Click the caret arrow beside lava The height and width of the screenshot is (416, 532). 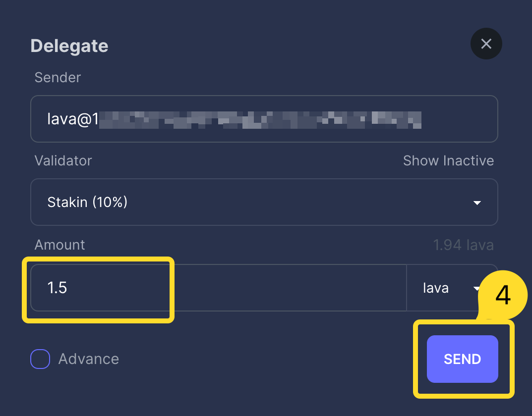coord(476,288)
